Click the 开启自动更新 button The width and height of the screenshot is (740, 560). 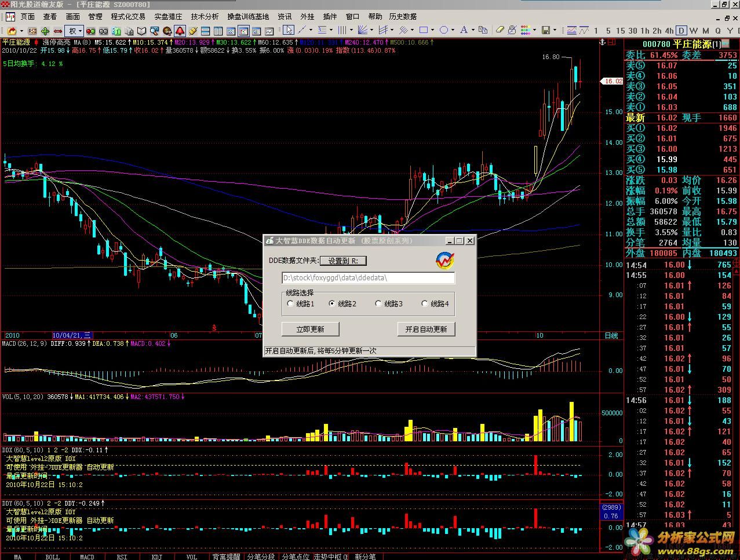click(426, 329)
